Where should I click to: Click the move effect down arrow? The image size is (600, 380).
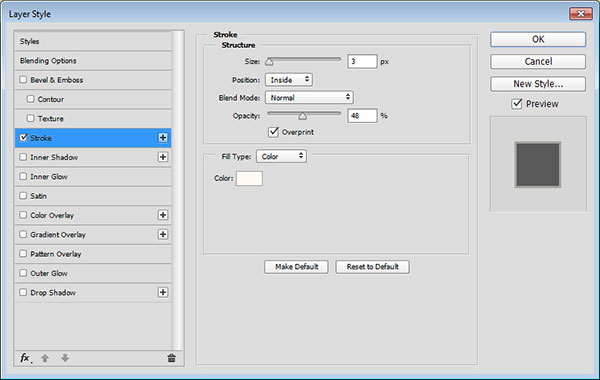coord(65,358)
